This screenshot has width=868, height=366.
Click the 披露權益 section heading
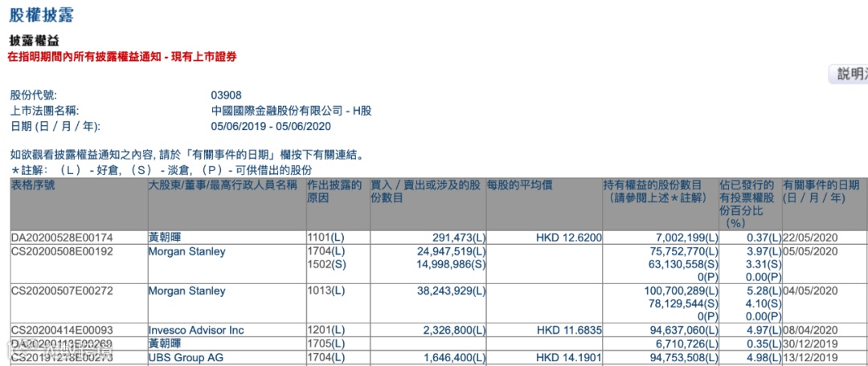(35, 42)
